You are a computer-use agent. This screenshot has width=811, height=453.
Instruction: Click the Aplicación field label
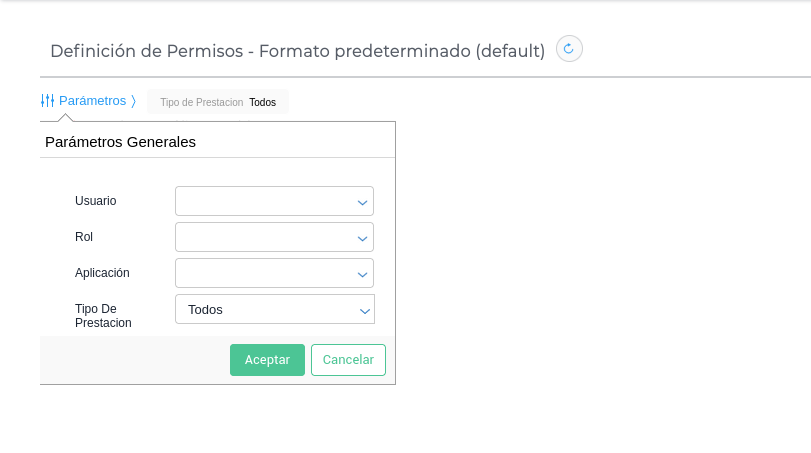click(x=102, y=273)
